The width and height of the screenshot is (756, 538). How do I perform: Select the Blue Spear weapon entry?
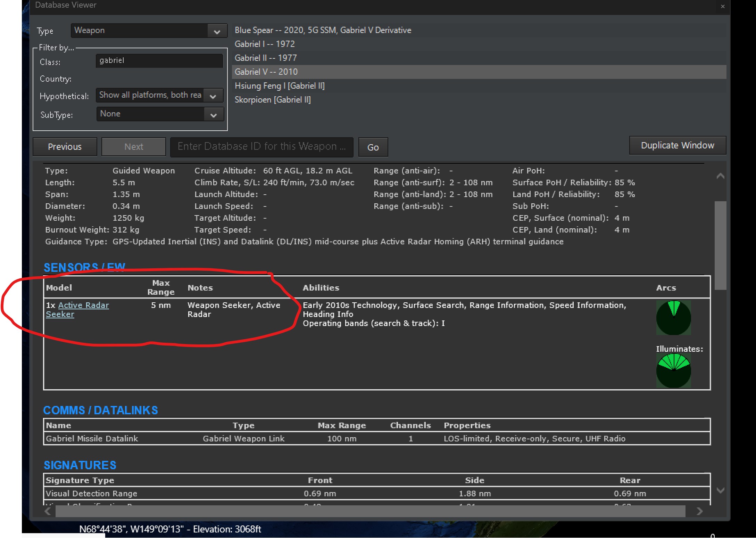(x=323, y=30)
